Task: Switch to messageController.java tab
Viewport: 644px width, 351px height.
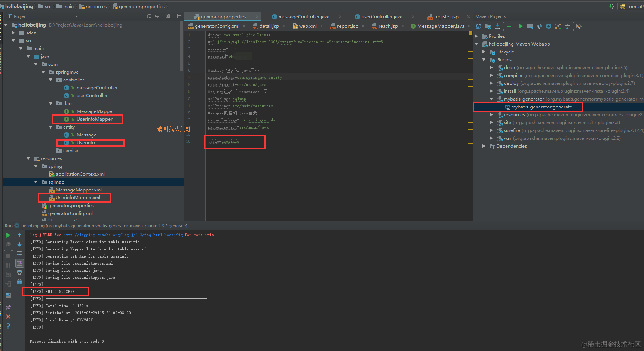Action: pyautogui.click(x=304, y=16)
